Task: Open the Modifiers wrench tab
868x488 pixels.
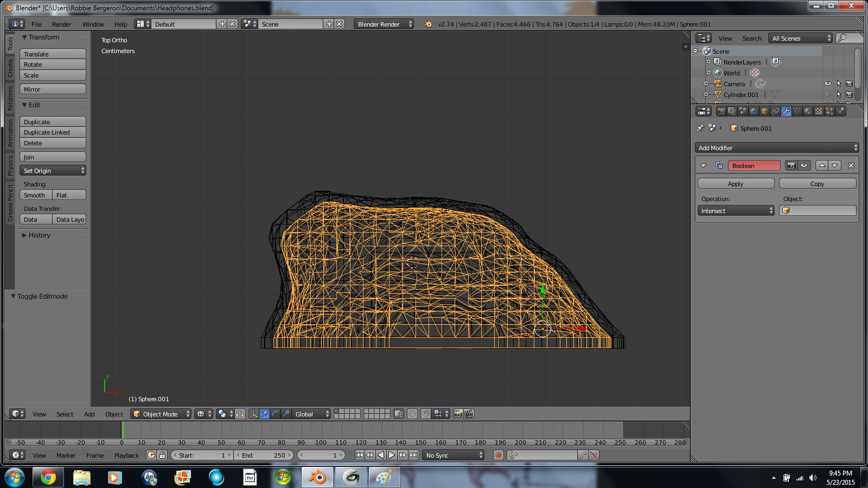Action: pos(786,111)
